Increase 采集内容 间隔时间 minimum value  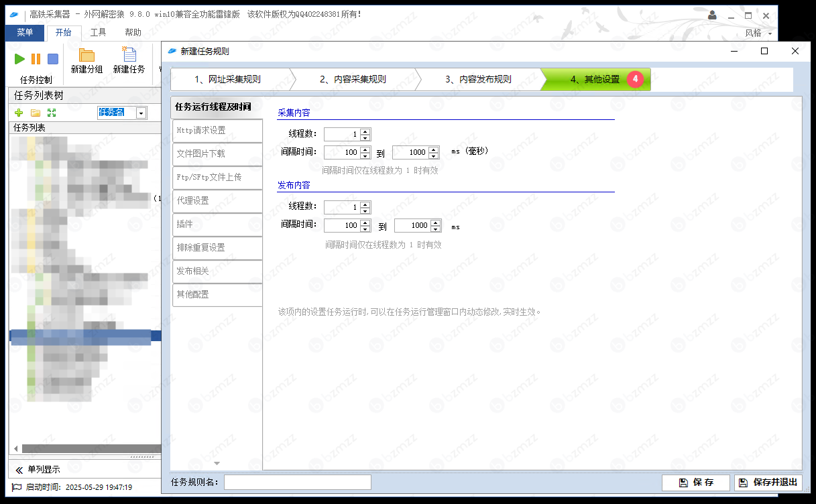click(365, 149)
